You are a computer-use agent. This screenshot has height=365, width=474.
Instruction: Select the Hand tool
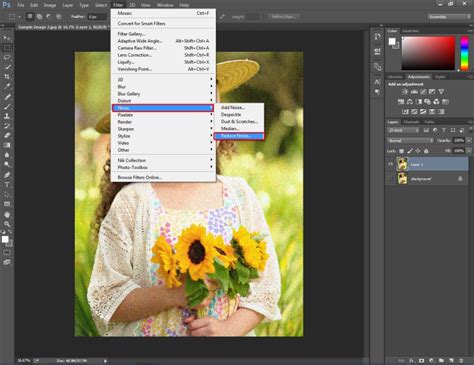coord(7,215)
